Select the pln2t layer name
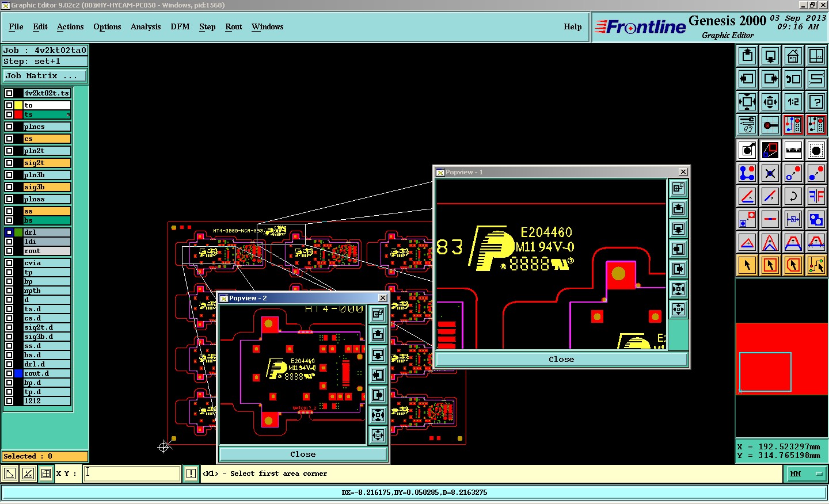This screenshot has width=829, height=504. click(47, 151)
